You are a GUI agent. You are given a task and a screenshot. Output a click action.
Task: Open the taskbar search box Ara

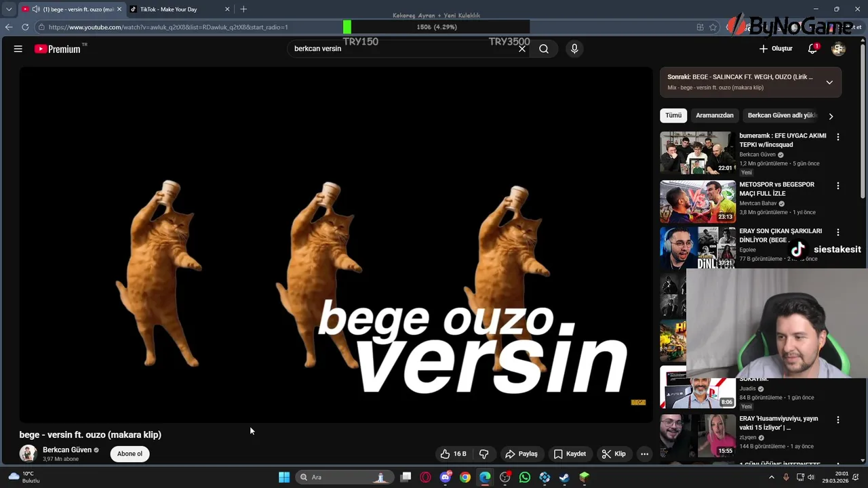click(x=344, y=477)
